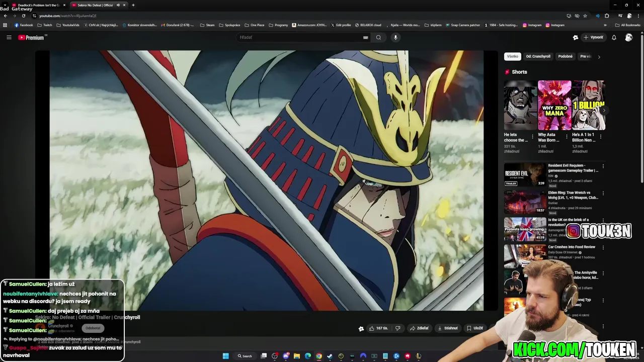Image resolution: width=644 pixels, height=362 pixels.
Task: Open the browser extensions puzzle icon
Action: point(607,16)
